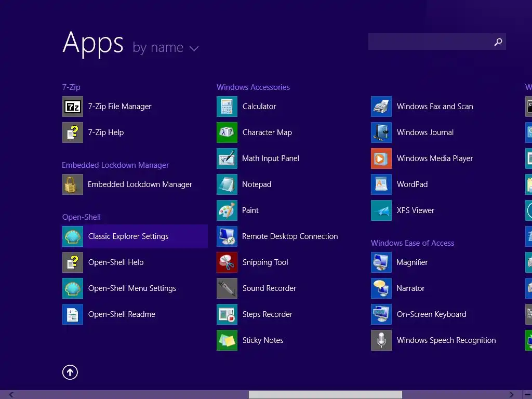Viewport: 532px width, 399px height.
Task: Open the Open-Shell Help icon
Action: pos(73,262)
